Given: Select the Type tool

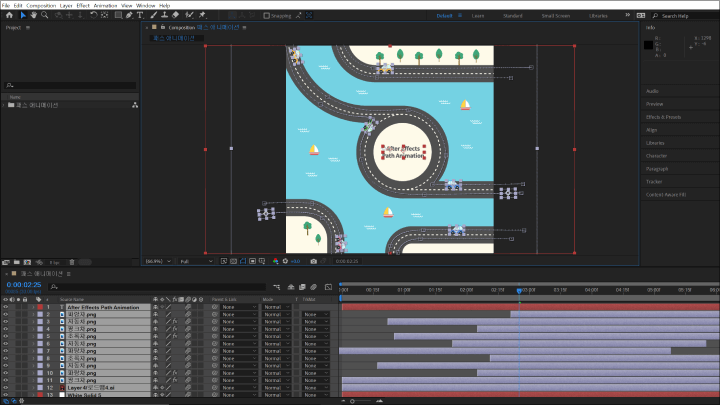Looking at the screenshot, I should pos(140,15).
